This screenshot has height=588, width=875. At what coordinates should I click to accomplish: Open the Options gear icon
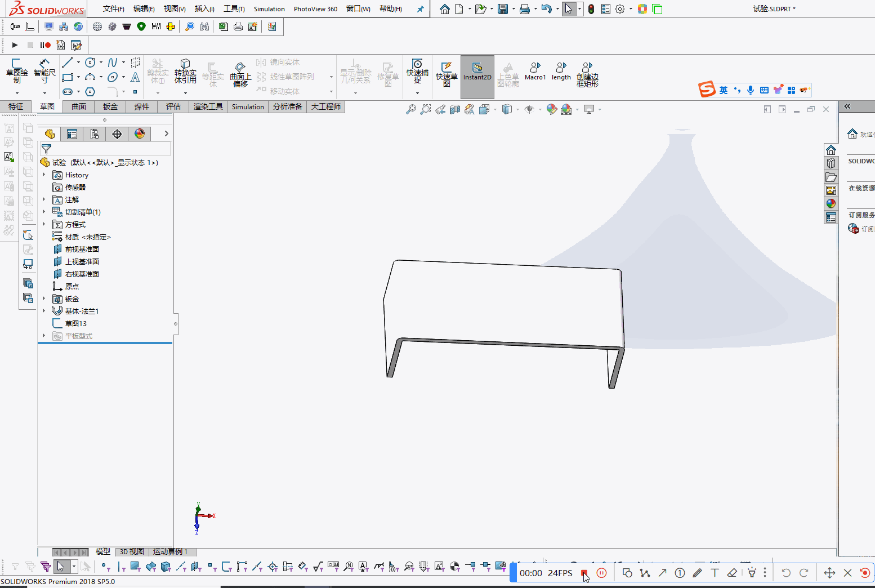[620, 9]
